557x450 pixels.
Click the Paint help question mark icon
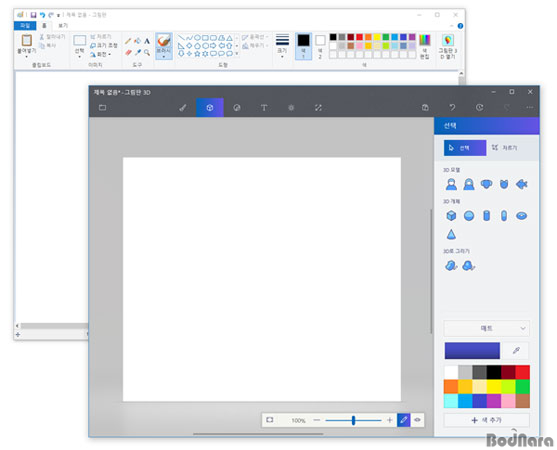460,26
